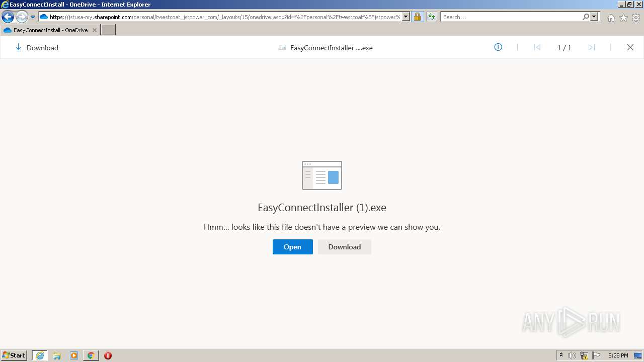Click the Show desktop button

click(638, 355)
